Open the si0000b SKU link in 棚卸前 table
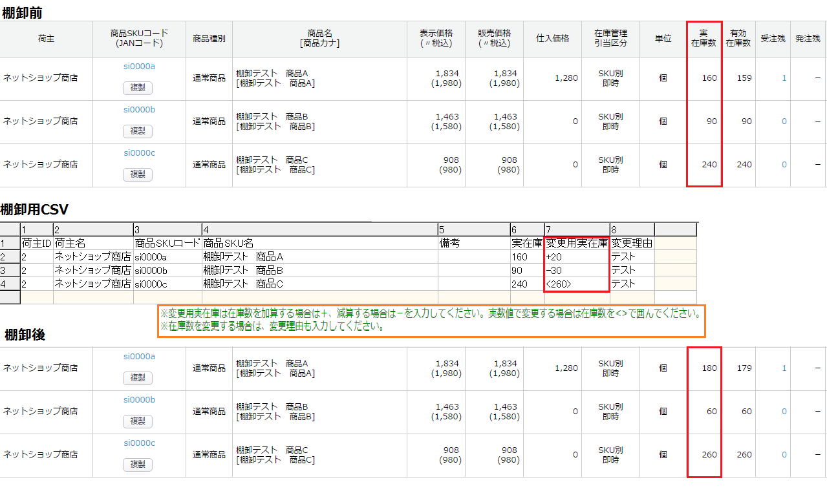The image size is (827, 504). click(x=139, y=109)
